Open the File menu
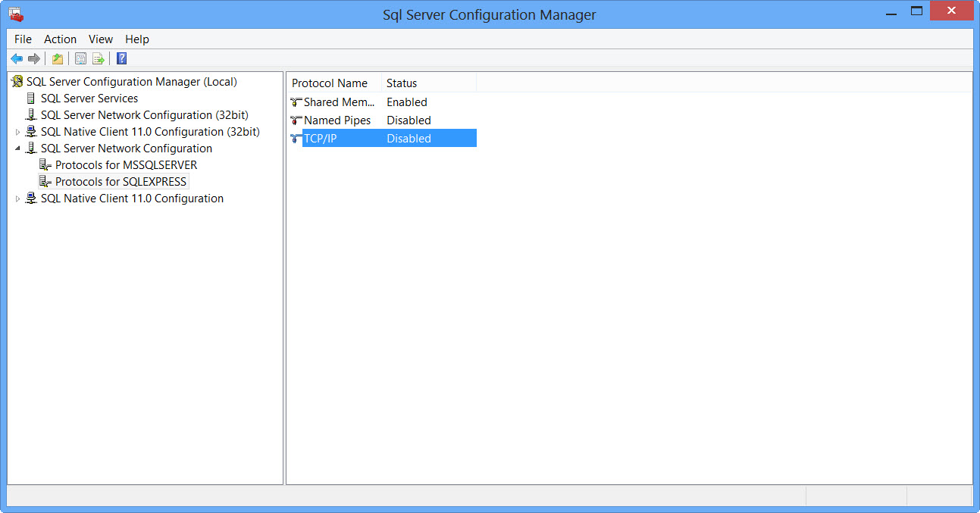This screenshot has height=513, width=980. point(23,39)
